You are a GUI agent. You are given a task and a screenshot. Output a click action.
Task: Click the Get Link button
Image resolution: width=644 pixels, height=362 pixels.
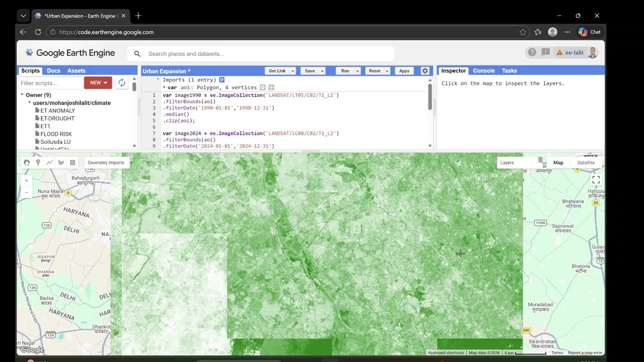click(277, 71)
